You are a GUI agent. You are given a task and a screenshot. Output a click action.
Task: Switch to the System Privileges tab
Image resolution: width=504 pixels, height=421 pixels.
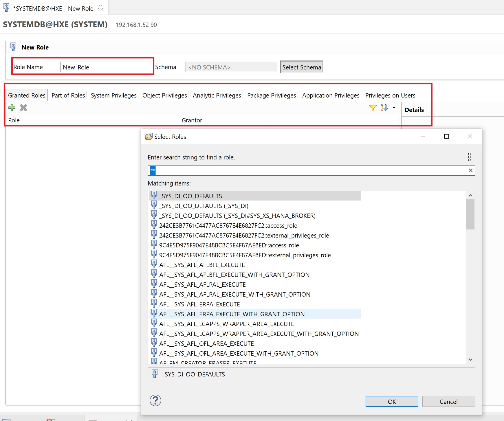tap(113, 95)
